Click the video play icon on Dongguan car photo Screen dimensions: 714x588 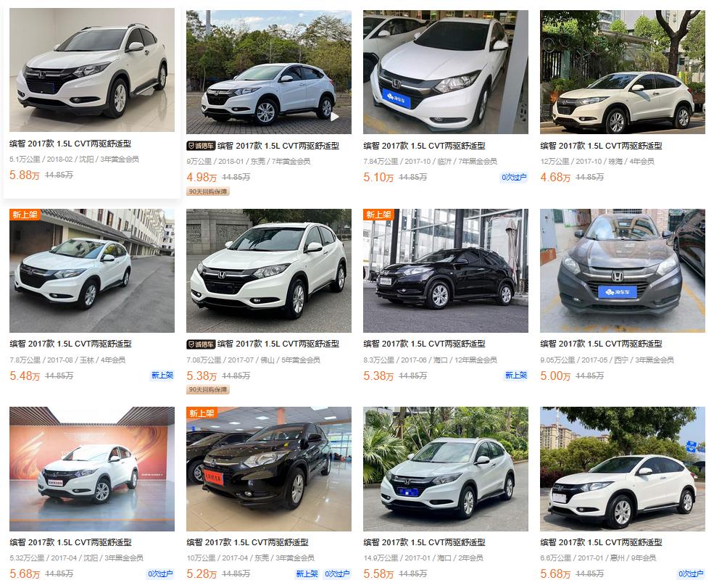(x=335, y=117)
